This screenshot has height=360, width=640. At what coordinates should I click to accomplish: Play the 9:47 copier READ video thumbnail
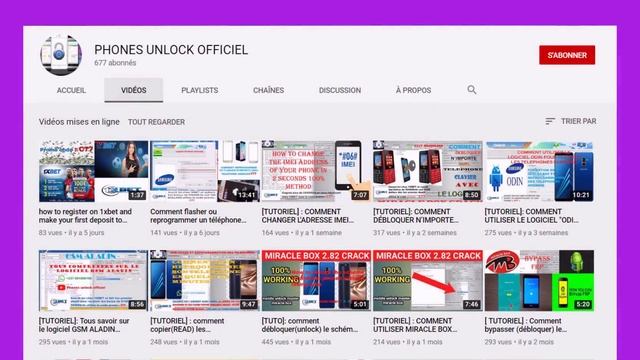point(205,280)
